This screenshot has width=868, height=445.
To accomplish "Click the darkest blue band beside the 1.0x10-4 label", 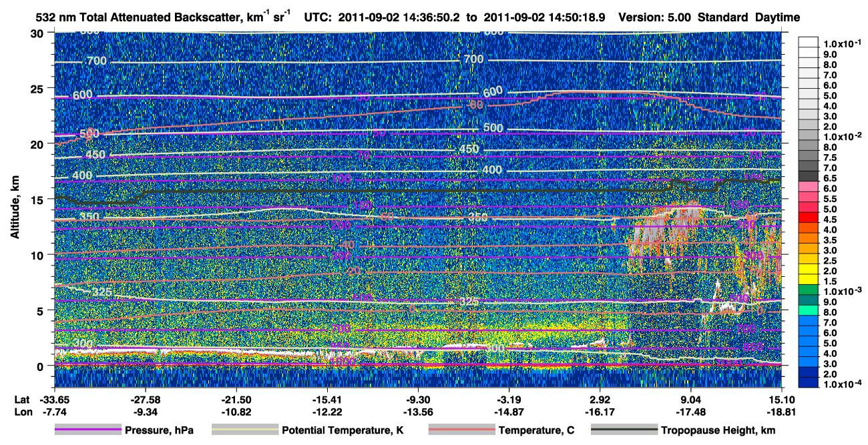I will [x=809, y=384].
